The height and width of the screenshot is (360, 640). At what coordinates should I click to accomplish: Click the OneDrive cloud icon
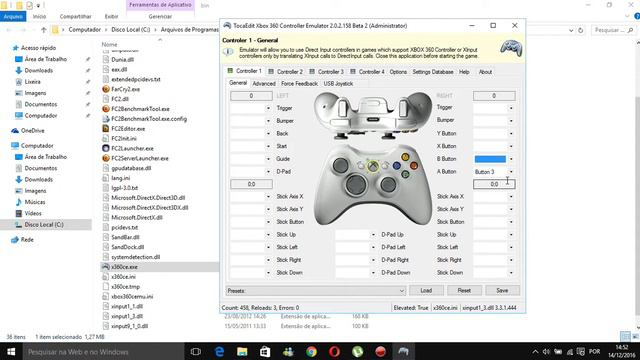pos(15,131)
